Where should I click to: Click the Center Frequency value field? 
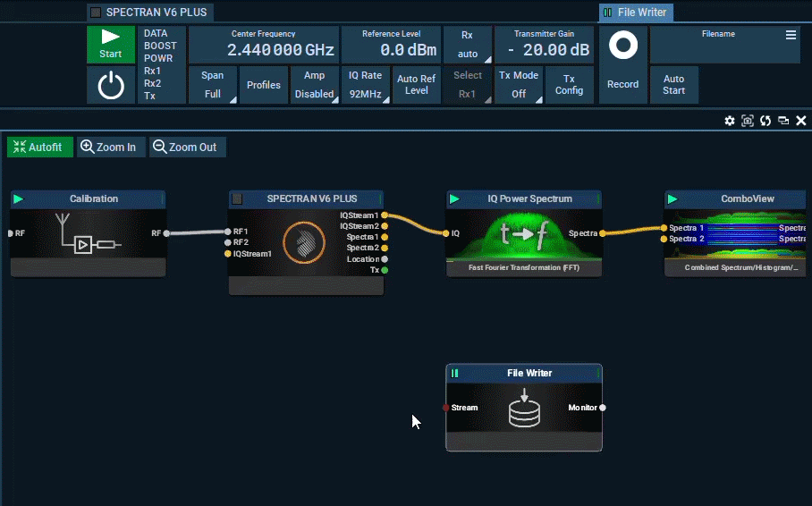point(264,45)
